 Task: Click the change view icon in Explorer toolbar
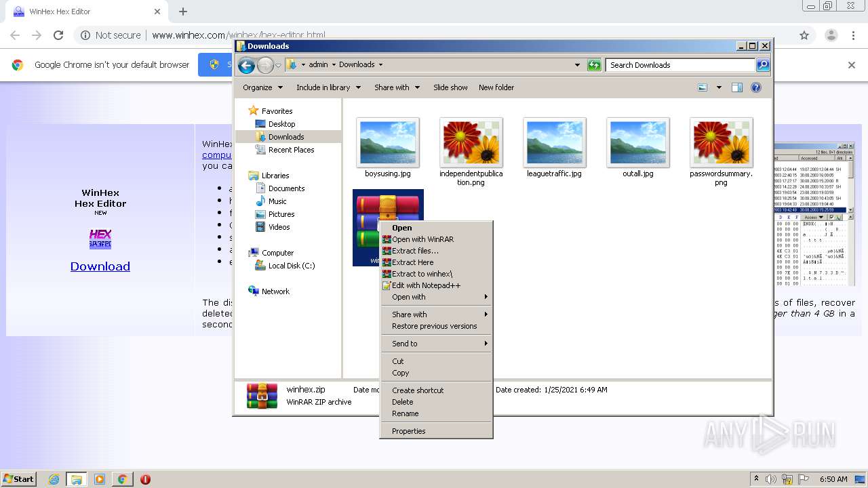click(x=703, y=87)
